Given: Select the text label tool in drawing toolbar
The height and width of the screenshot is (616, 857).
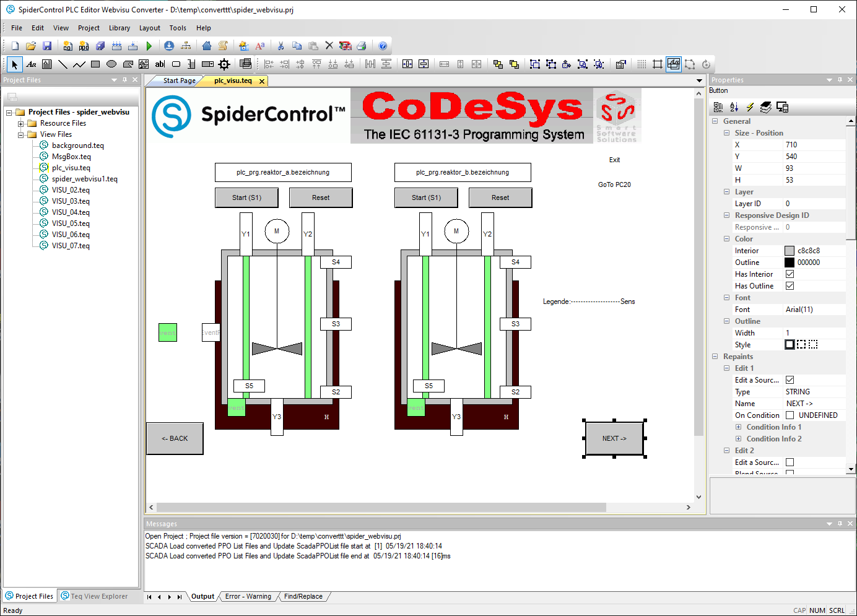Looking at the screenshot, I should (31, 64).
